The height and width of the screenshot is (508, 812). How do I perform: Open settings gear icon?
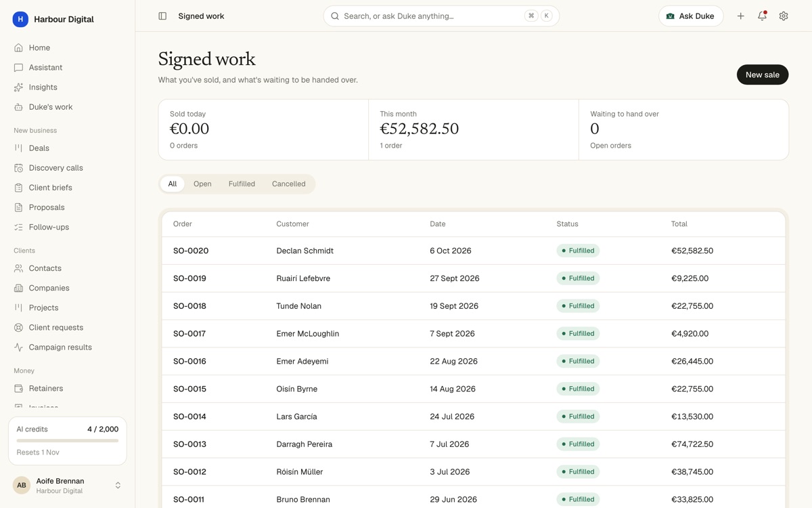pos(784,16)
